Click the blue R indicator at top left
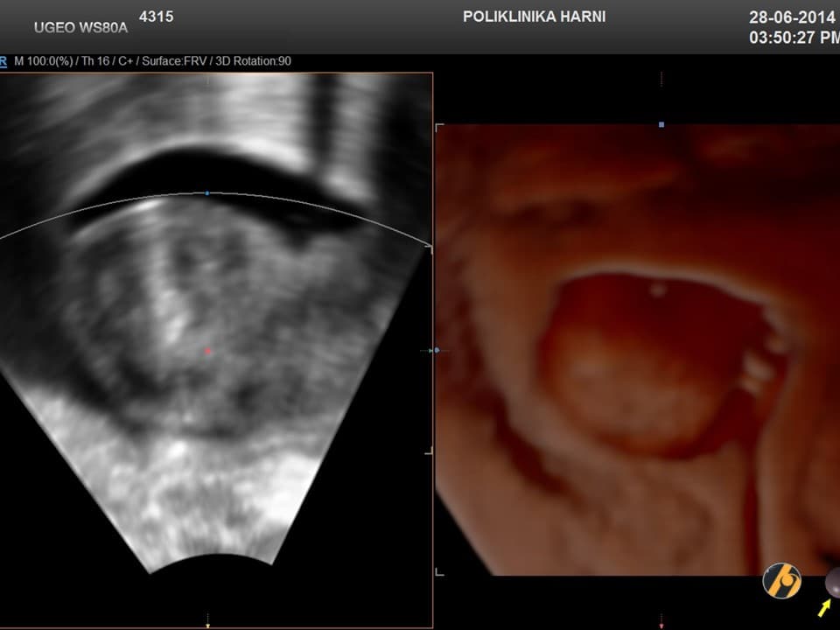840x630 pixels. 3,61
